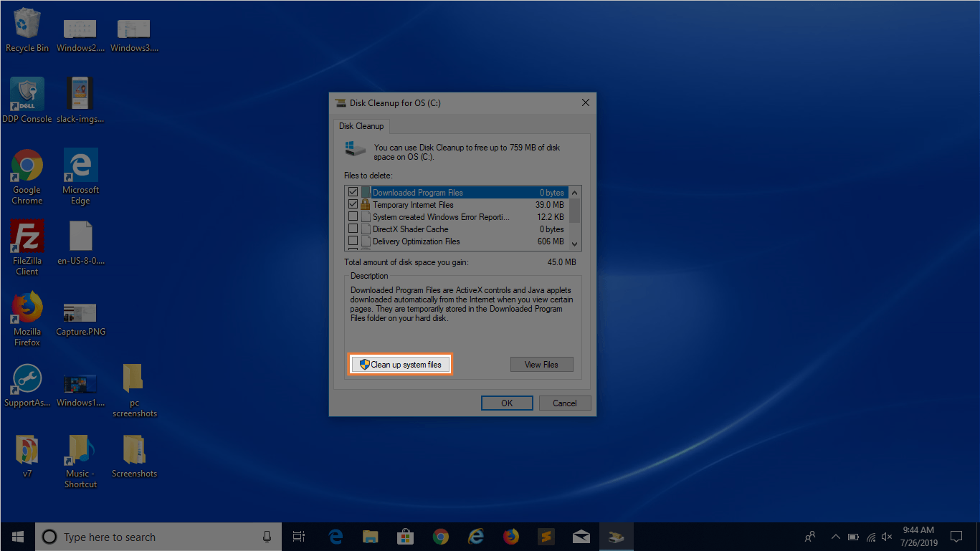Open Chrome from the taskbar
This screenshot has width=980, height=551.
[440, 536]
